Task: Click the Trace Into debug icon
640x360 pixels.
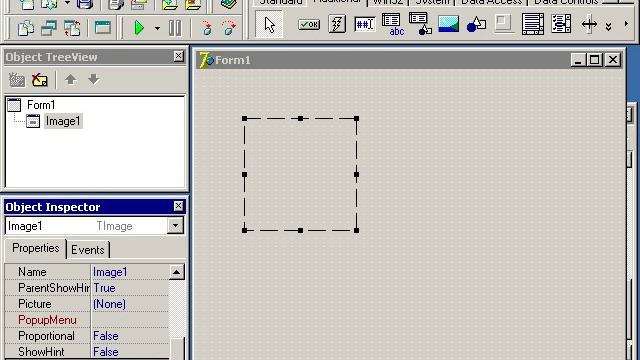Action: tap(207, 28)
